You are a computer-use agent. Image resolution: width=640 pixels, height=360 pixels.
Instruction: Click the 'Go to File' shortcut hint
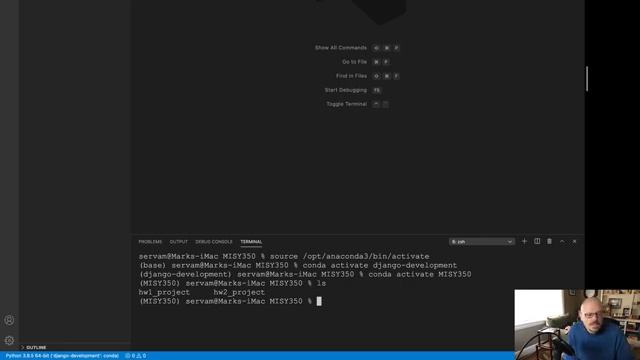(x=354, y=62)
